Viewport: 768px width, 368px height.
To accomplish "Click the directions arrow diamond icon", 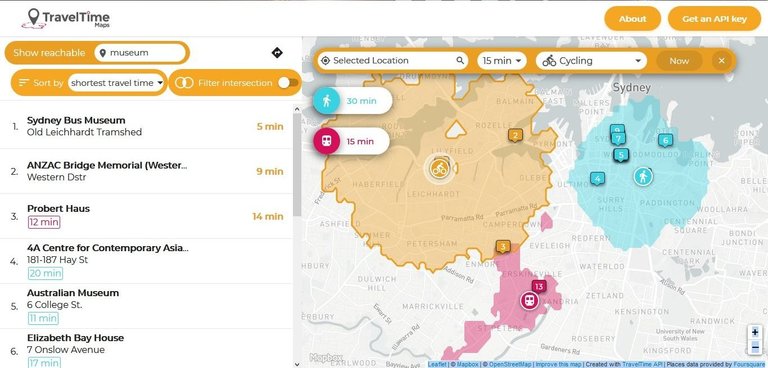I will [277, 52].
